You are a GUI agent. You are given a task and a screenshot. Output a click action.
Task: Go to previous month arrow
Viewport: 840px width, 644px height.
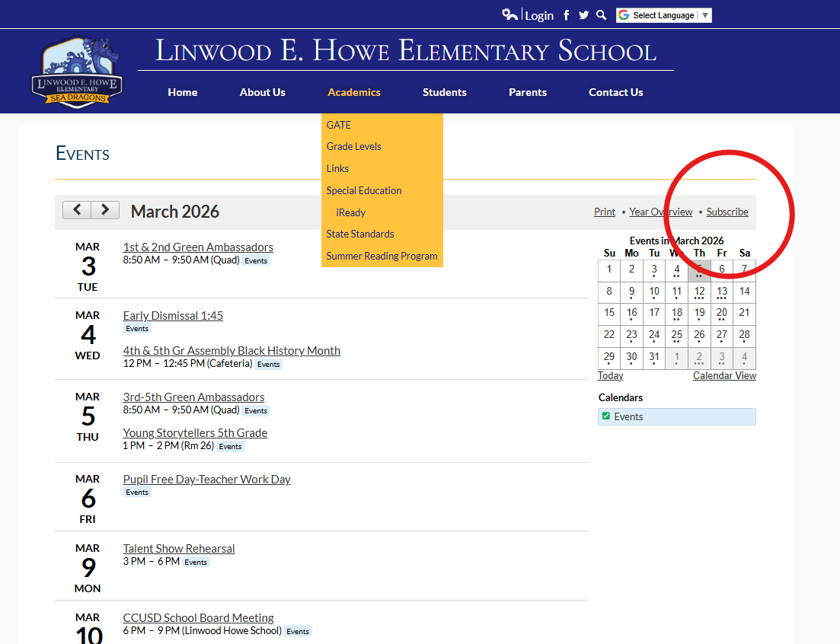tap(77, 210)
